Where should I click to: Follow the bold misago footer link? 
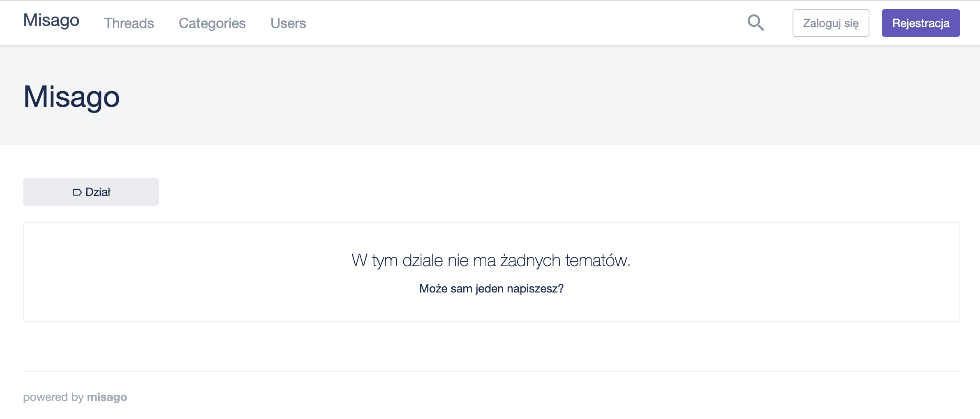tap(107, 397)
